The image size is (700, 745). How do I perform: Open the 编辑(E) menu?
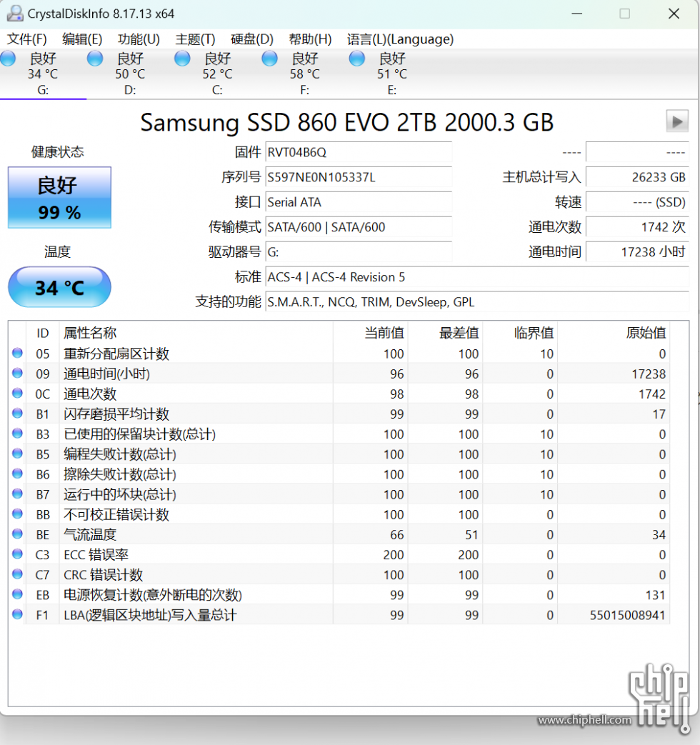[x=82, y=39]
